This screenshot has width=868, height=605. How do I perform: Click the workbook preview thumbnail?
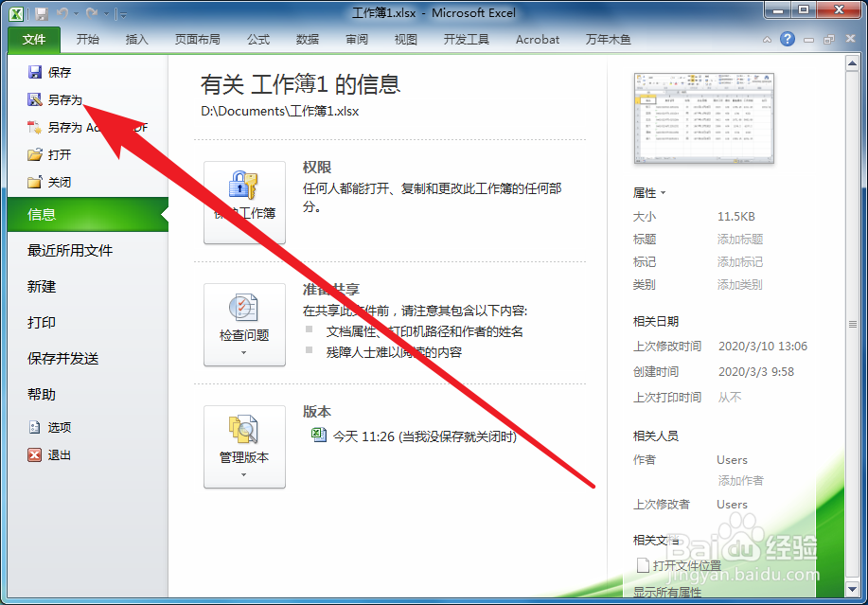[x=704, y=118]
